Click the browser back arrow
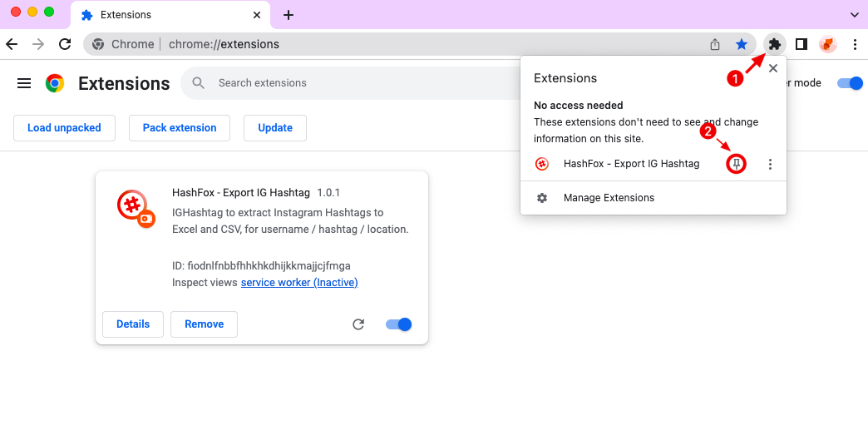Screen dimensions: 868x440 12,44
